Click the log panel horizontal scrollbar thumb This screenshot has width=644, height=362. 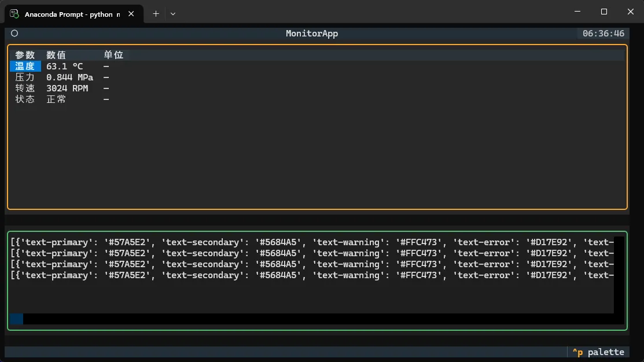point(16,319)
